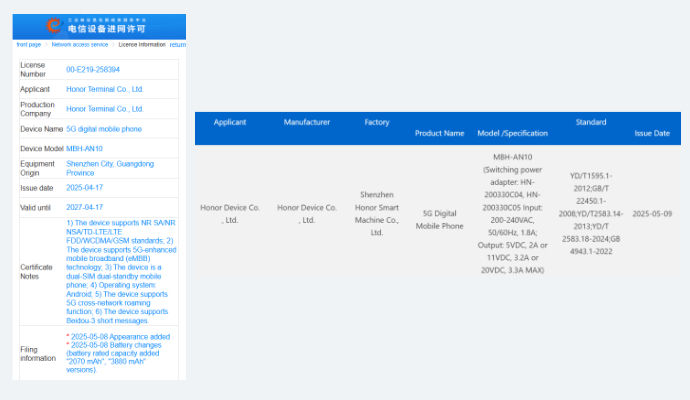Click the 'Issue Date' column header

pos(652,133)
